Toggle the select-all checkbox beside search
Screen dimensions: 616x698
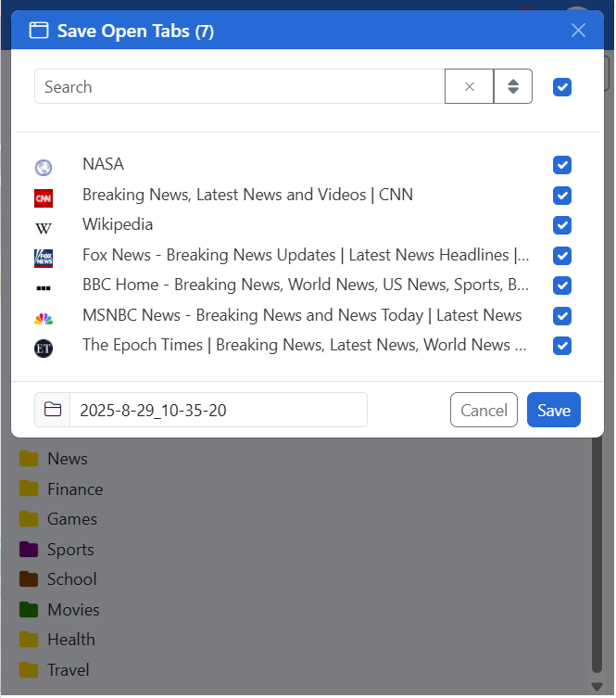click(x=562, y=87)
